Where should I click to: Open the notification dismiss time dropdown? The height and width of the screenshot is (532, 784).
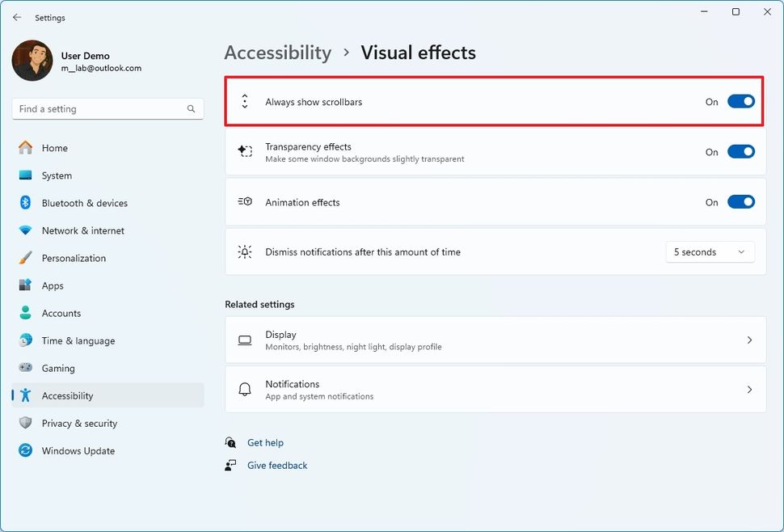point(710,251)
